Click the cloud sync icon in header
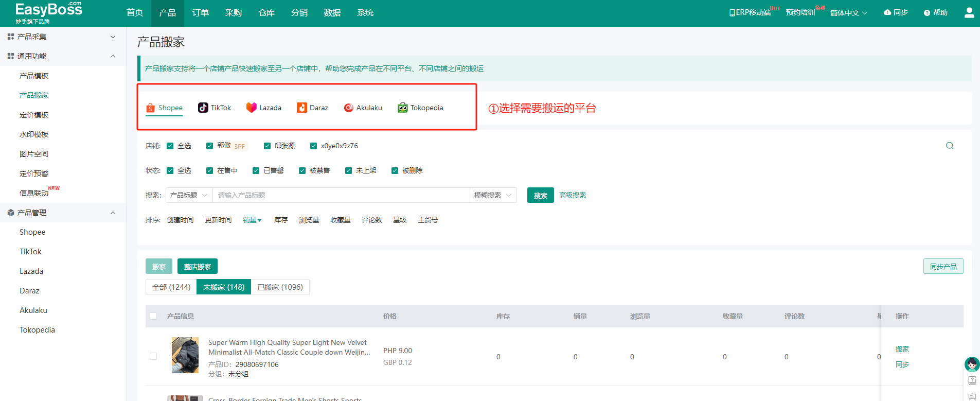 tap(887, 12)
